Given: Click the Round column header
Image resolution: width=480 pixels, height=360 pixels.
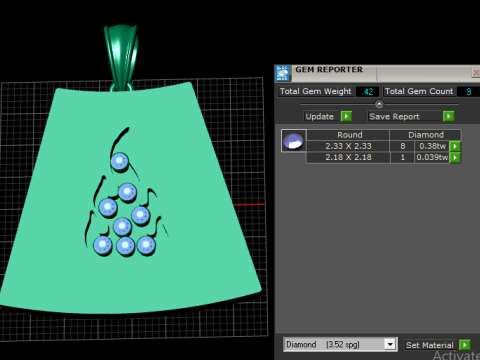Looking at the screenshot, I should coord(348,135).
